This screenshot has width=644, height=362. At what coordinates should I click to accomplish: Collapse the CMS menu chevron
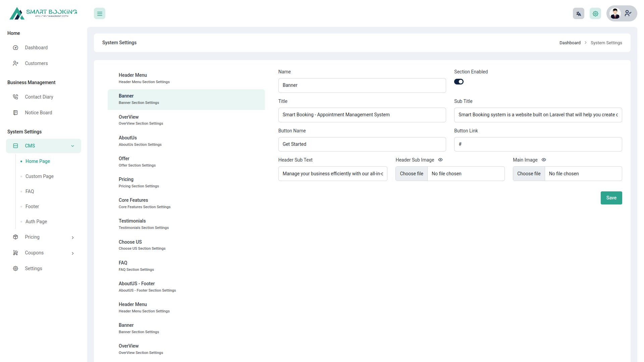click(73, 146)
